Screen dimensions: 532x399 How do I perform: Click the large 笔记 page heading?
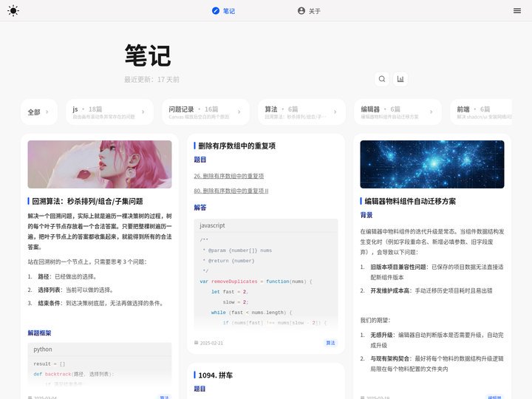coord(148,55)
